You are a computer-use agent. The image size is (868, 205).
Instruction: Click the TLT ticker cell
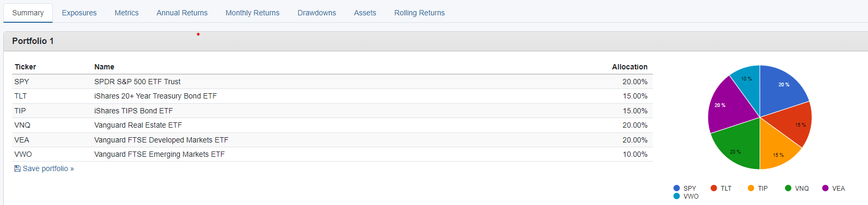tap(21, 96)
